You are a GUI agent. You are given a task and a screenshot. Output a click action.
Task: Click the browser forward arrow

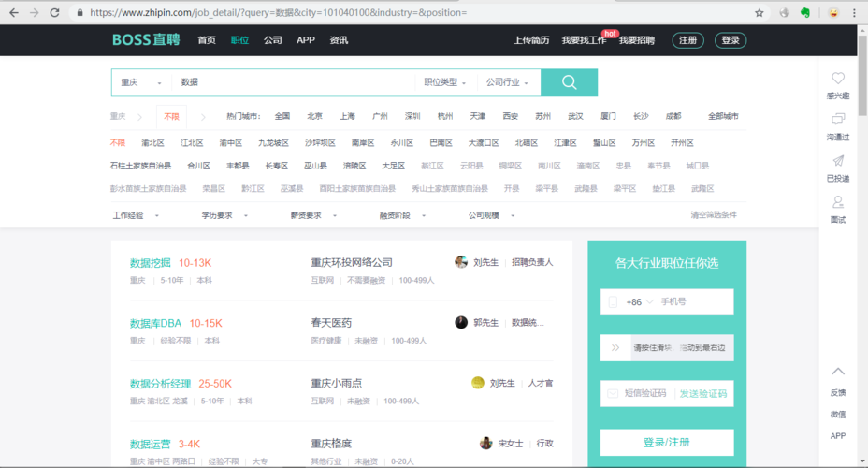pyautogui.click(x=35, y=12)
